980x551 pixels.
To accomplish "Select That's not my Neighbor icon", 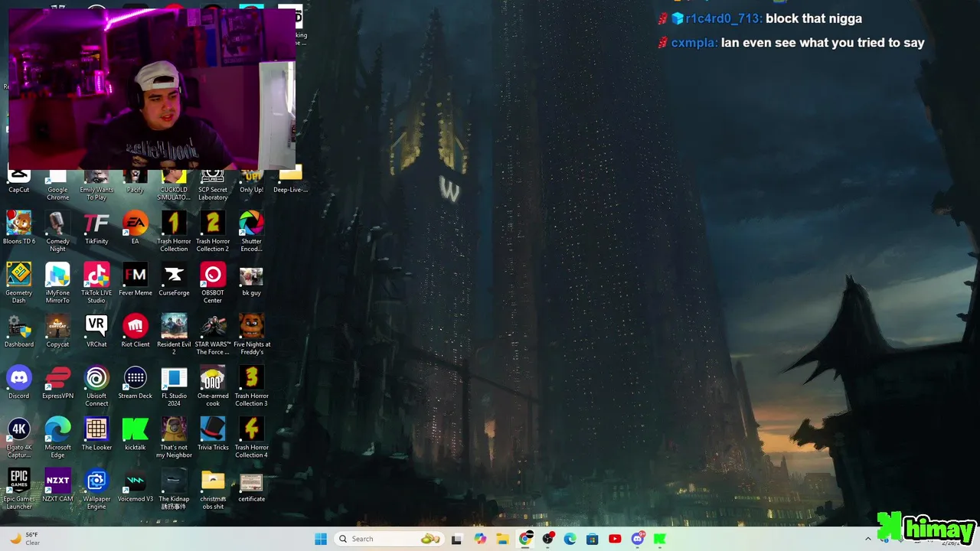I will tap(174, 437).
